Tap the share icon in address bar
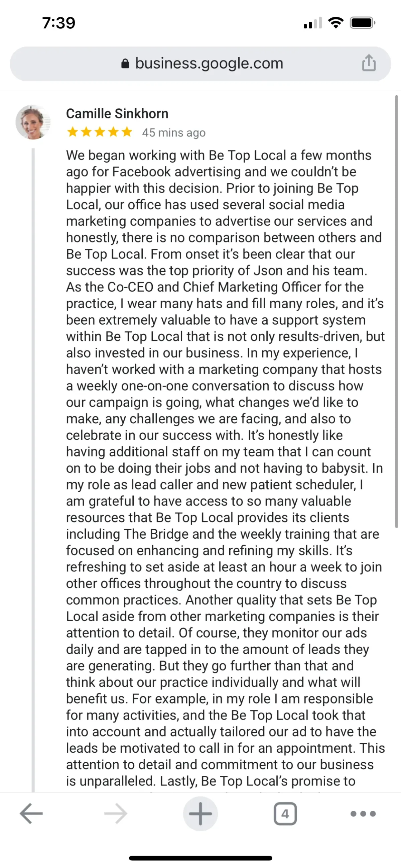Image resolution: width=401 pixels, height=868 pixels. point(369,63)
